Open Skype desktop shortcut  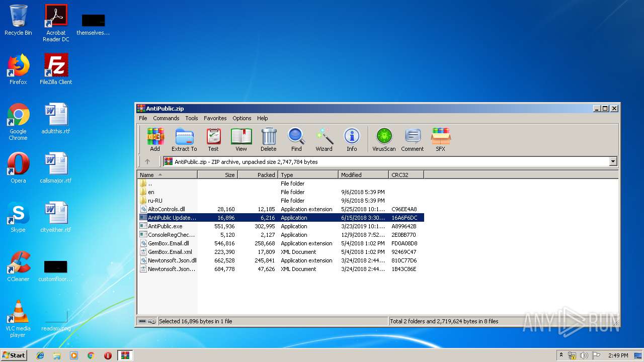(18, 217)
